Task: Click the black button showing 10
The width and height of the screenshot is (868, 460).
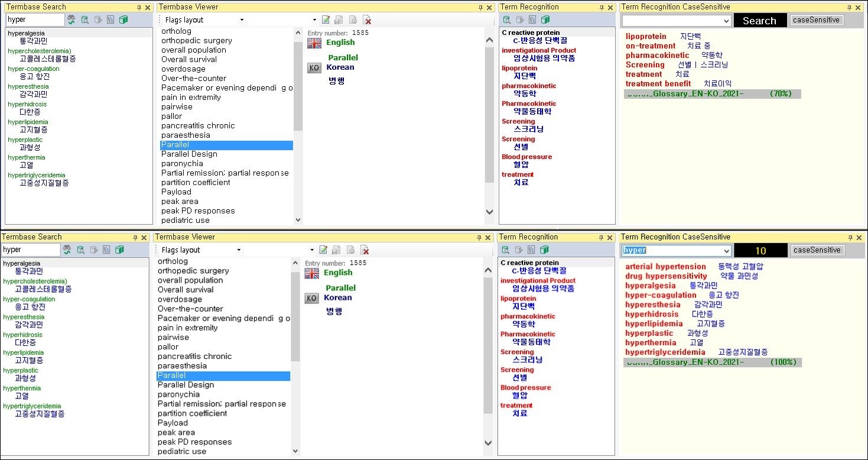Action: coord(760,251)
